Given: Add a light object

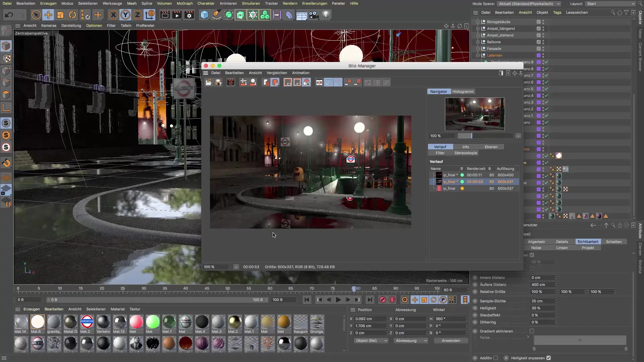Looking at the screenshot, I should 326,15.
